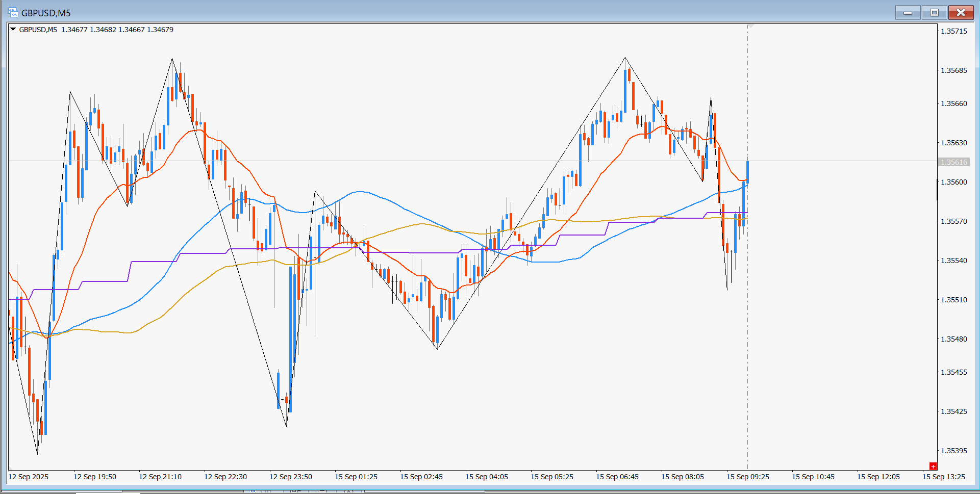980x494 pixels.
Task: Click the 1.35600 price scale label
Action: (x=953, y=182)
